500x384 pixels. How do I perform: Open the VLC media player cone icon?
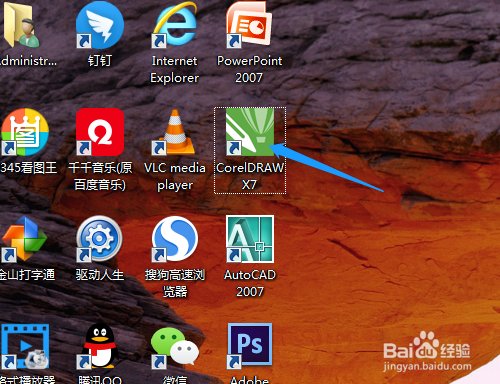[174, 132]
